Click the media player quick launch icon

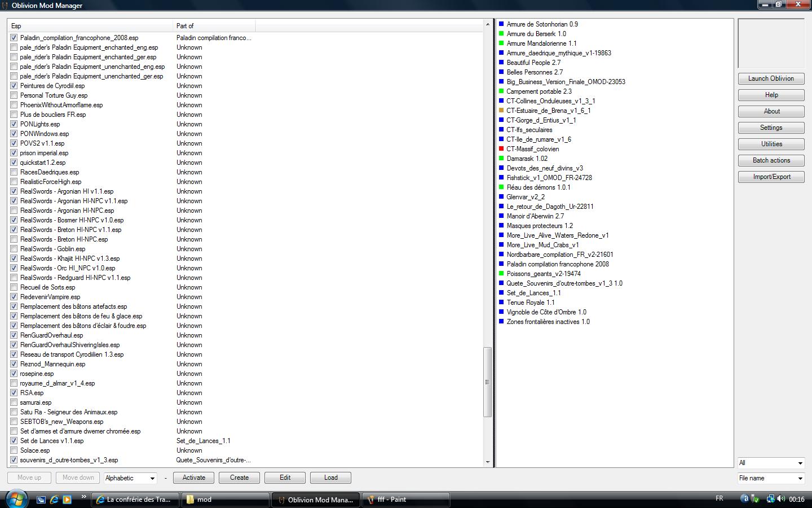tap(67, 500)
